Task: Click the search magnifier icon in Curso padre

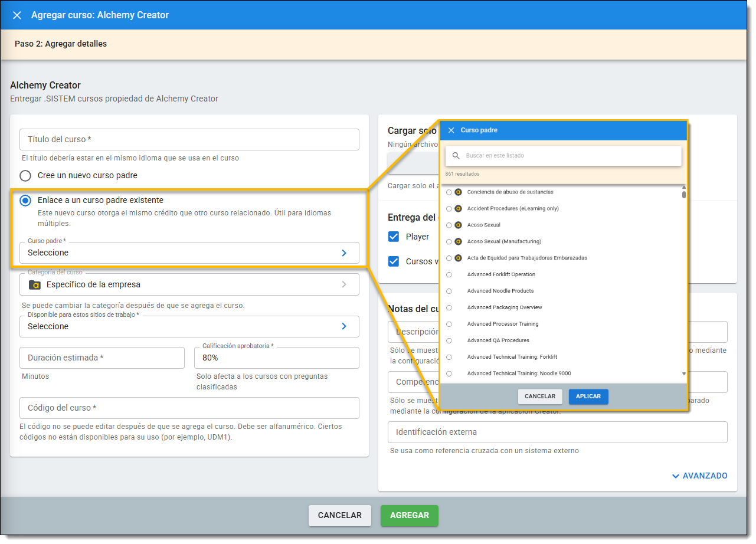Action: point(456,156)
